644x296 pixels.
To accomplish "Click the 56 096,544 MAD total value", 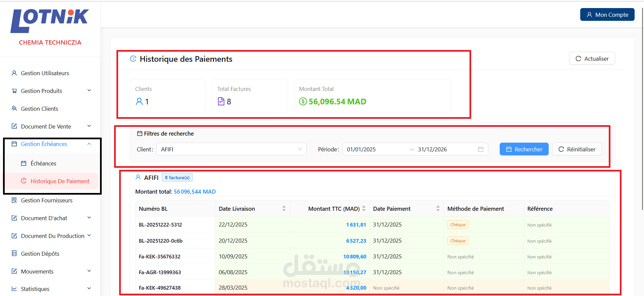I will pyautogui.click(x=195, y=191).
